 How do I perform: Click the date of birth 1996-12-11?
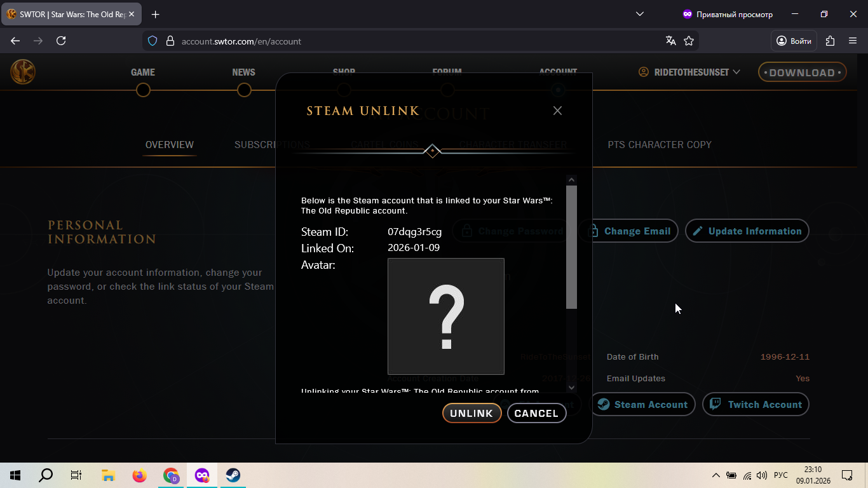coord(785,357)
